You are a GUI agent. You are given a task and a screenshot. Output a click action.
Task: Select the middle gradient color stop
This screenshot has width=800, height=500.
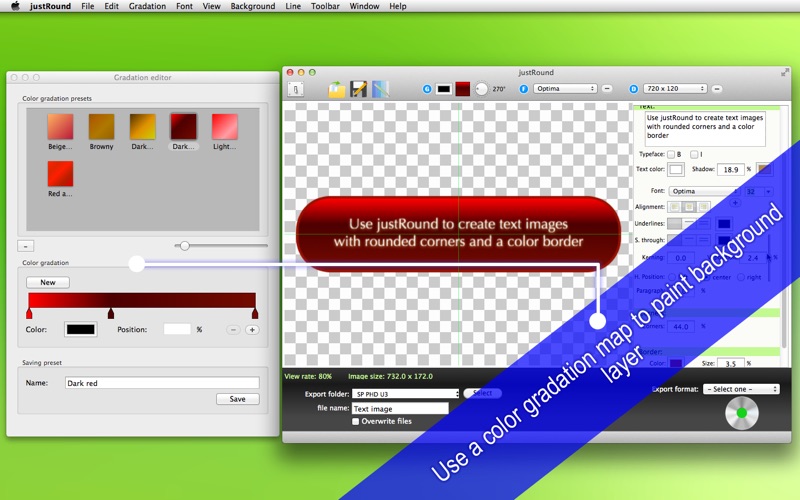pyautogui.click(x=111, y=313)
